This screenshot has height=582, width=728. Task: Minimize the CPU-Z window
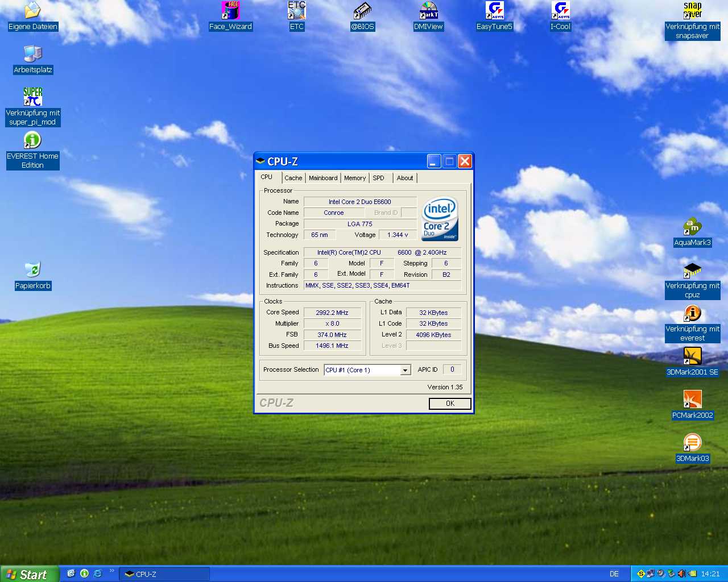(434, 161)
